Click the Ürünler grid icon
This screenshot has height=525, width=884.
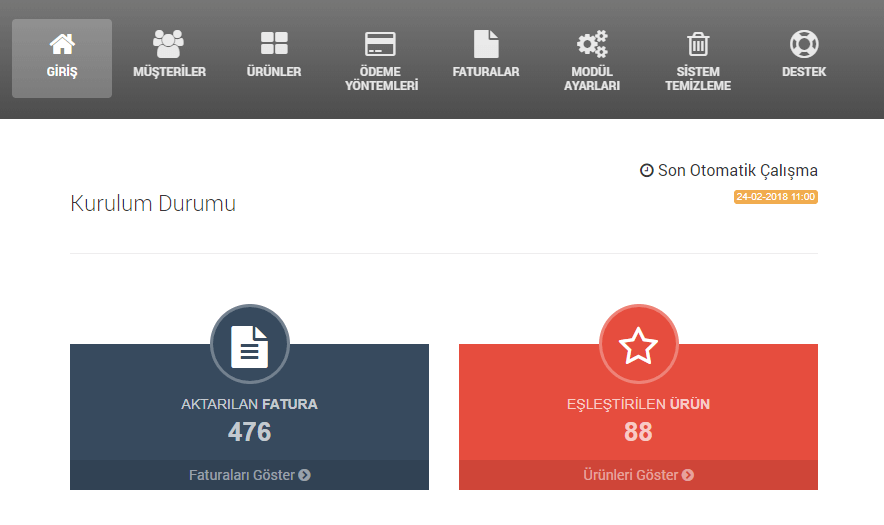[x=274, y=43]
